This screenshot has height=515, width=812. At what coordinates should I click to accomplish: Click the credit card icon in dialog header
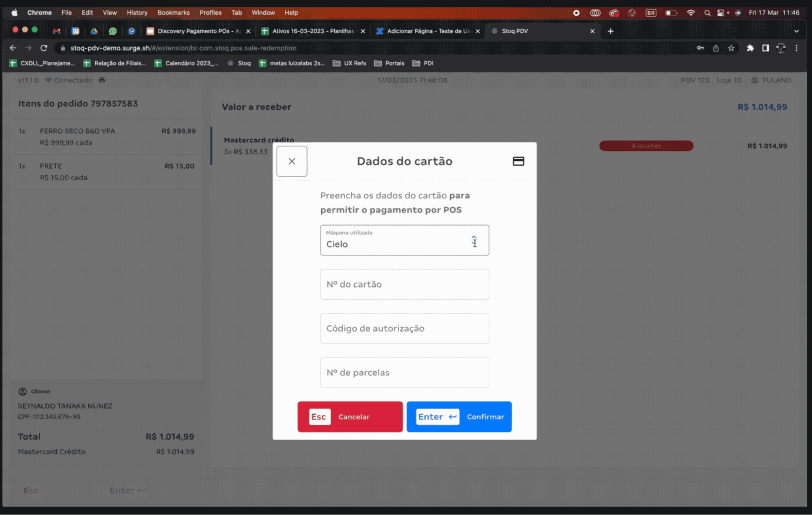518,161
